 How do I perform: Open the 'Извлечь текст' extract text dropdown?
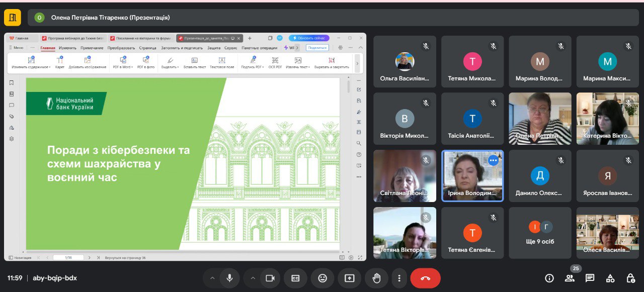coord(298,63)
